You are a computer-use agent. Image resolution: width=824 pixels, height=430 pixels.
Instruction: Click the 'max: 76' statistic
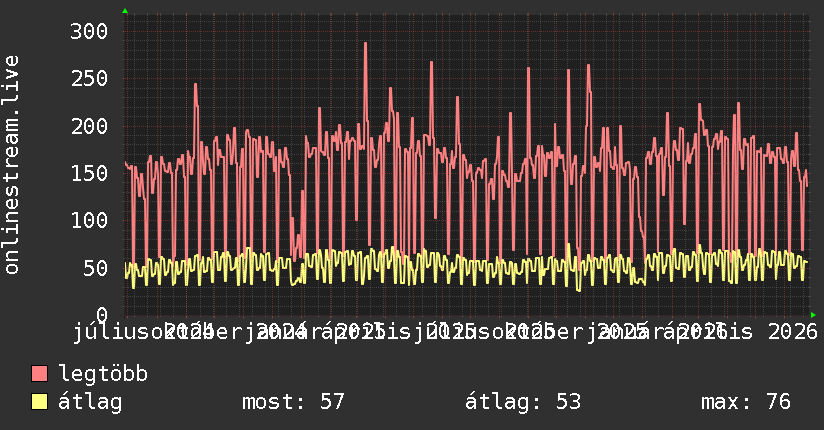click(x=746, y=402)
